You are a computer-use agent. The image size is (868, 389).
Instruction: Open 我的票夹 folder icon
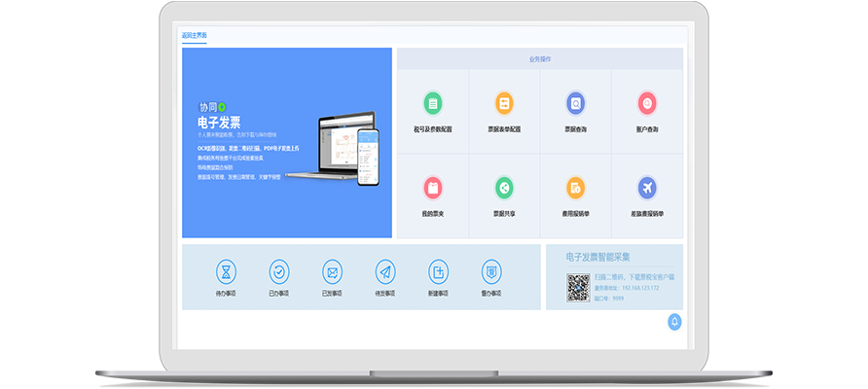pos(433,187)
